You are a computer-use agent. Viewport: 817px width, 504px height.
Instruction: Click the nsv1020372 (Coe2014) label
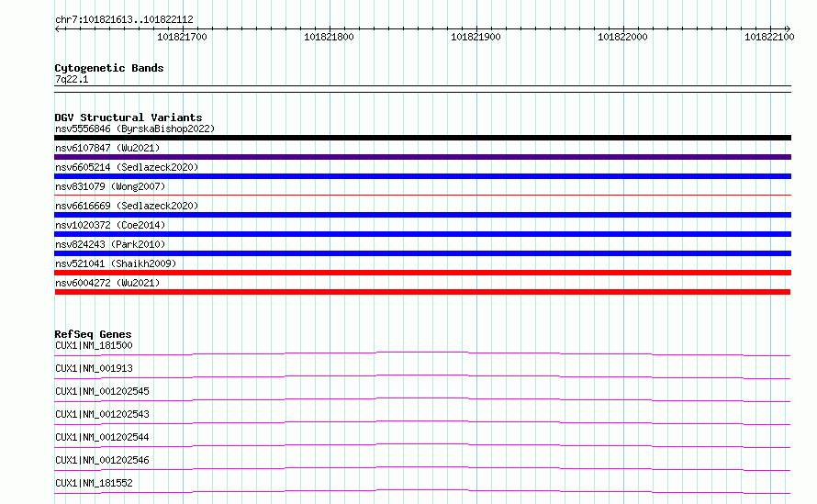(x=110, y=225)
